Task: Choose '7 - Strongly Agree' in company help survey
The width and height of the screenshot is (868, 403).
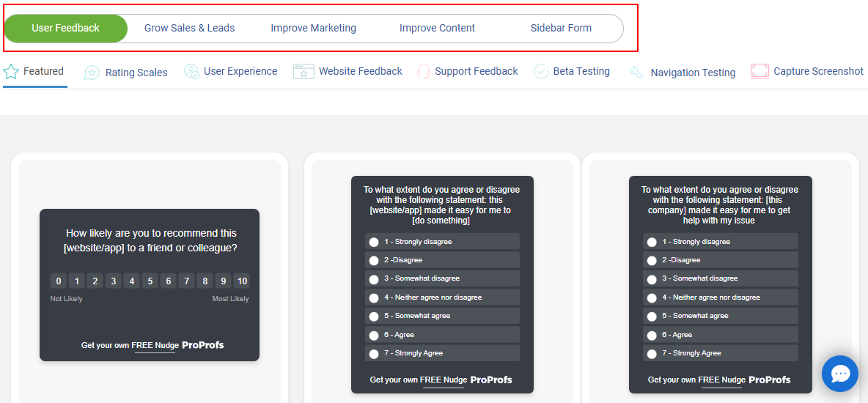Action: click(x=720, y=353)
